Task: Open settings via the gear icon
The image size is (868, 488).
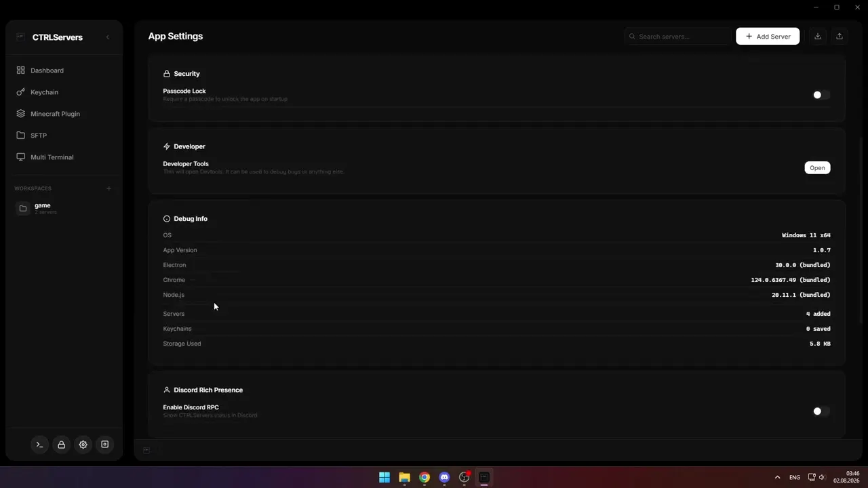Action: [83, 445]
